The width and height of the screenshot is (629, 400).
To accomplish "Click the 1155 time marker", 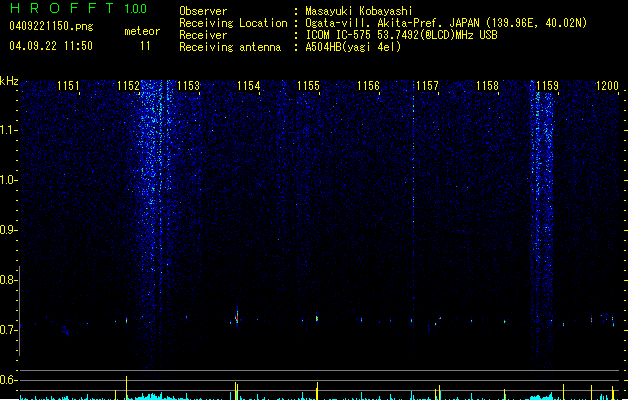I will tap(308, 86).
